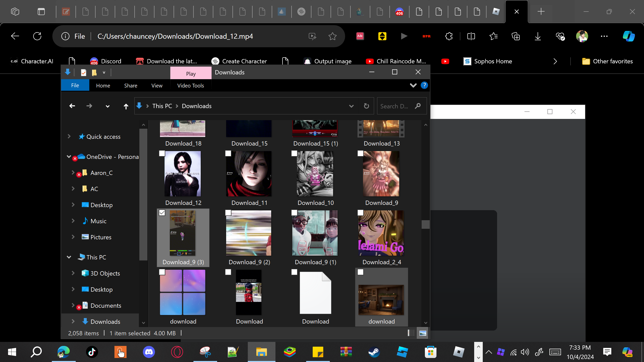644x362 pixels.
Task: Open Edge Settings and more menu
Action: (604, 36)
